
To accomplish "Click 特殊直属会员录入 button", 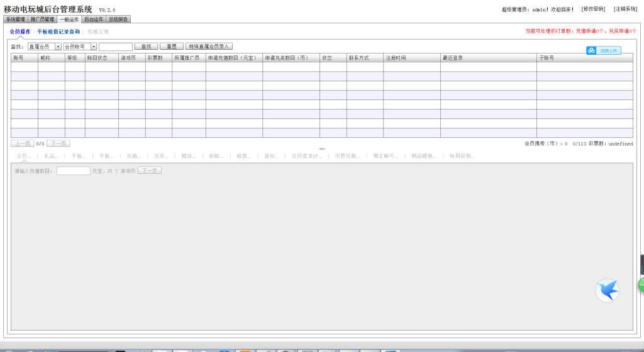I will pyautogui.click(x=209, y=47).
